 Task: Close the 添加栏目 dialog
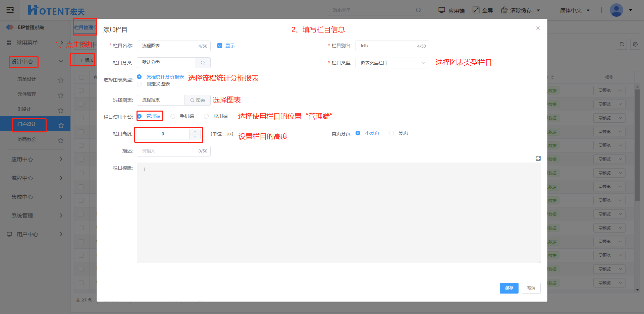click(538, 28)
